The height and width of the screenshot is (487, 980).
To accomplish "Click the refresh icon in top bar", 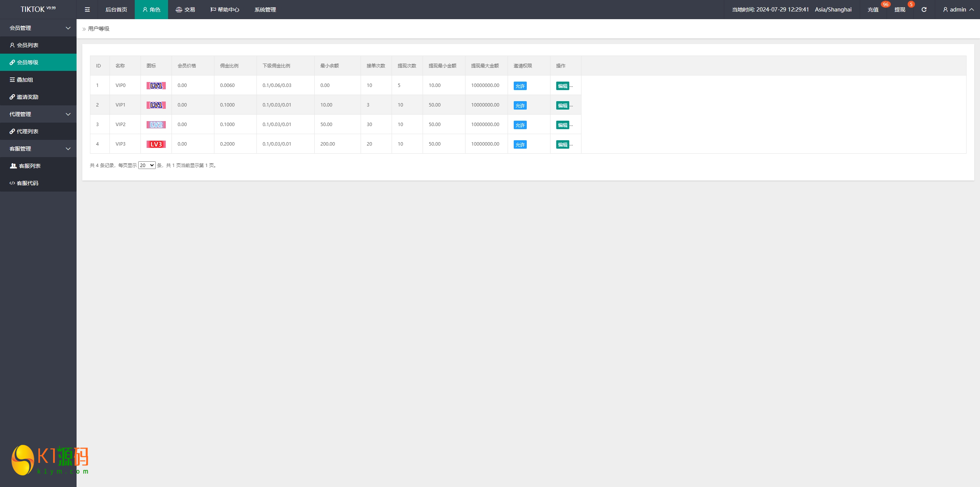I will point(924,10).
